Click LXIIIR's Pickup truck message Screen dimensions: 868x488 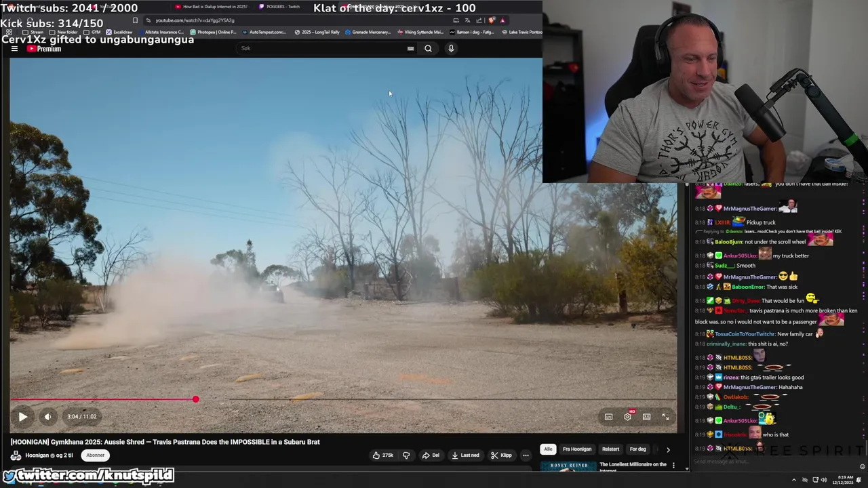pyautogui.click(x=761, y=222)
